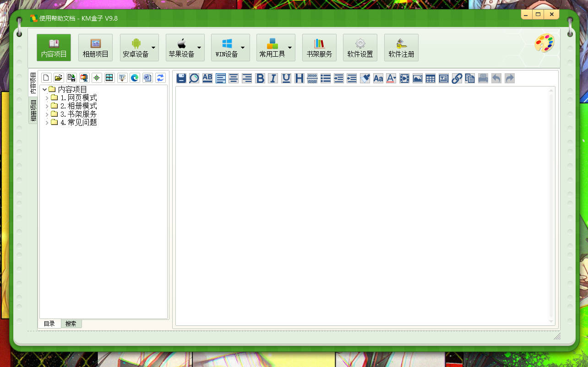Click the new blank document icon
588x367 pixels.
pos(46,78)
